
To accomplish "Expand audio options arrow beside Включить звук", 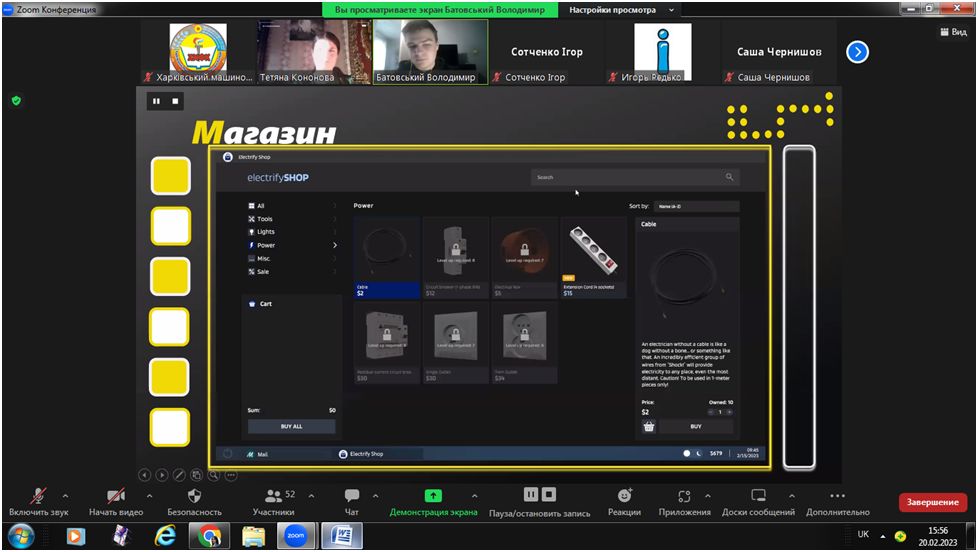I will [65, 496].
